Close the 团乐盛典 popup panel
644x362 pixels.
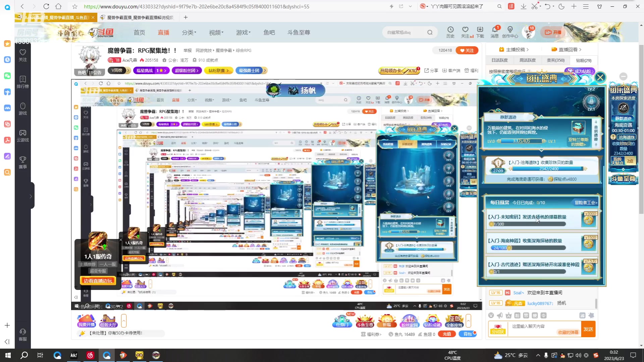(x=600, y=78)
